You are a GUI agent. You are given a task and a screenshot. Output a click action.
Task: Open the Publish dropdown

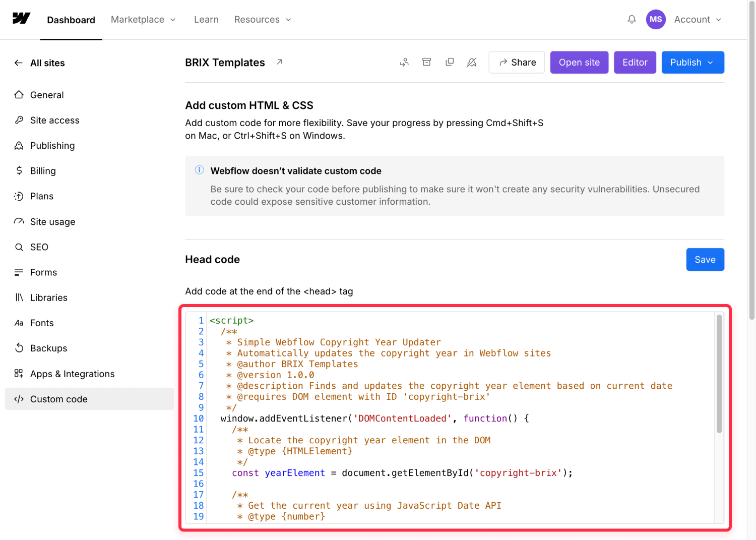[x=692, y=62]
